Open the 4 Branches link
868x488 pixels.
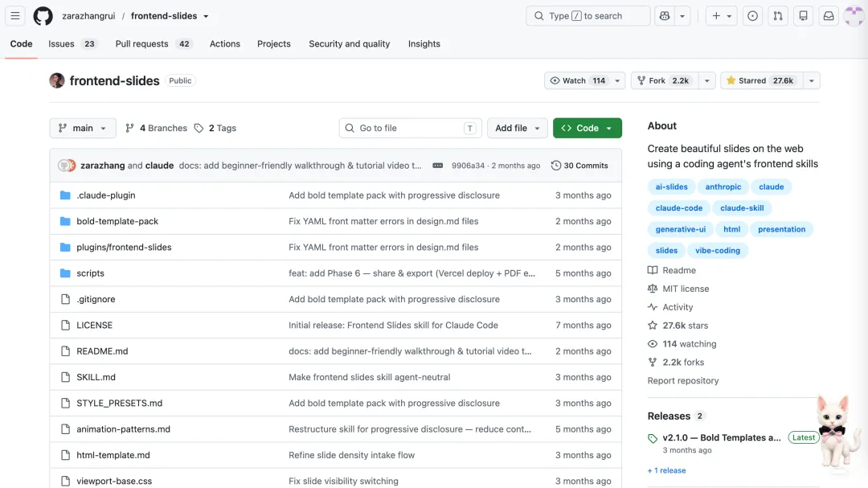pos(157,128)
